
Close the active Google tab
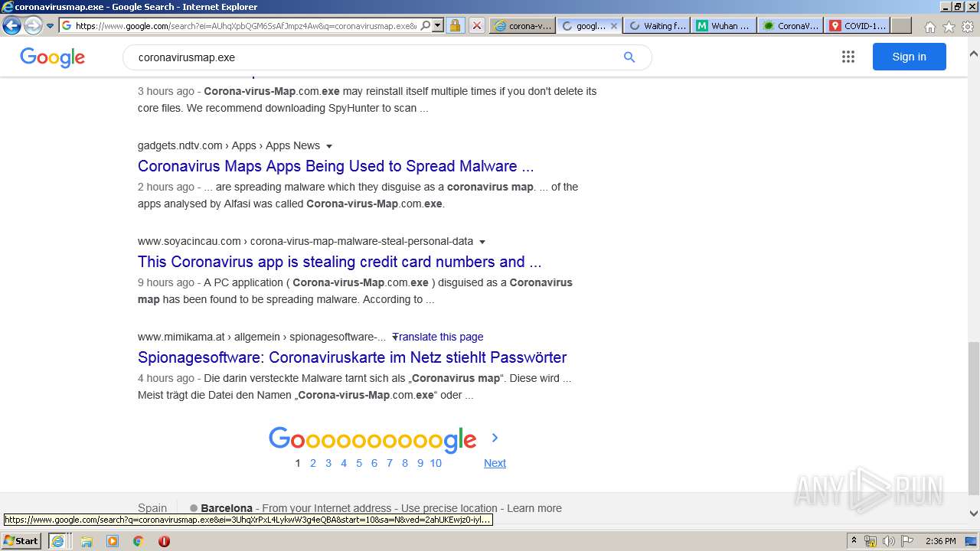pyautogui.click(x=613, y=25)
